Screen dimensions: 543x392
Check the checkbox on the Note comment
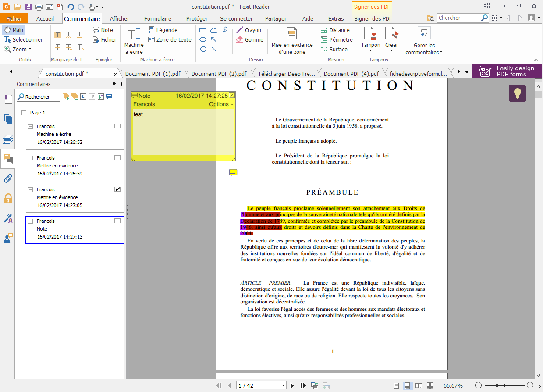coord(117,221)
